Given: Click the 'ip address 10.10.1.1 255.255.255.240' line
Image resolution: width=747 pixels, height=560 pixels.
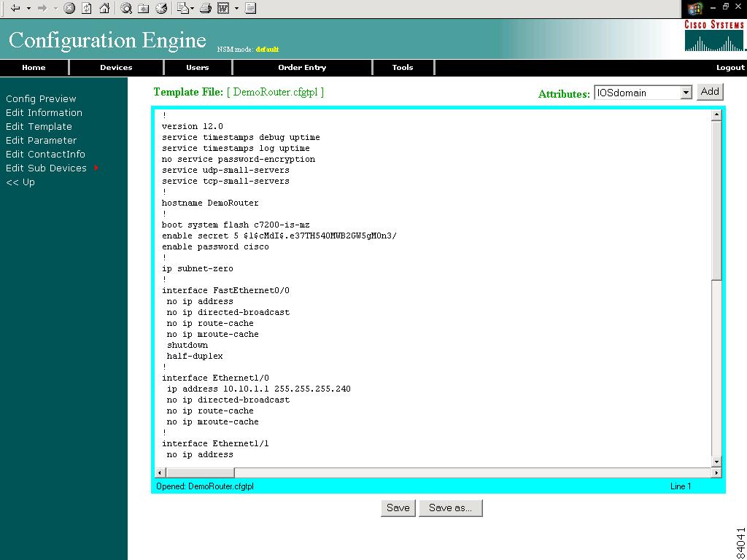Looking at the screenshot, I should coord(259,389).
